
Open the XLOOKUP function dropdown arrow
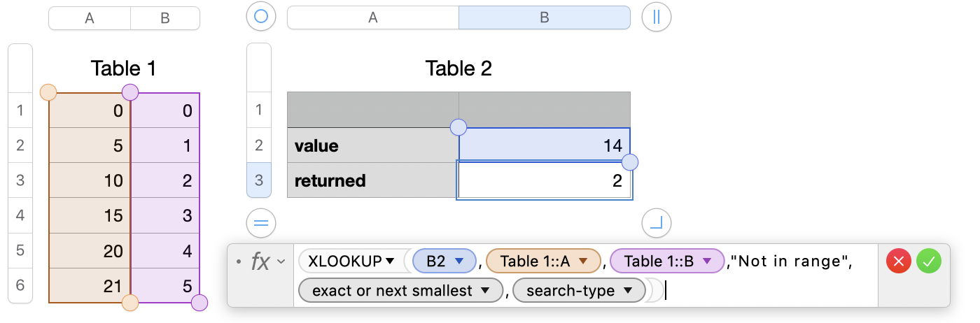click(x=390, y=261)
